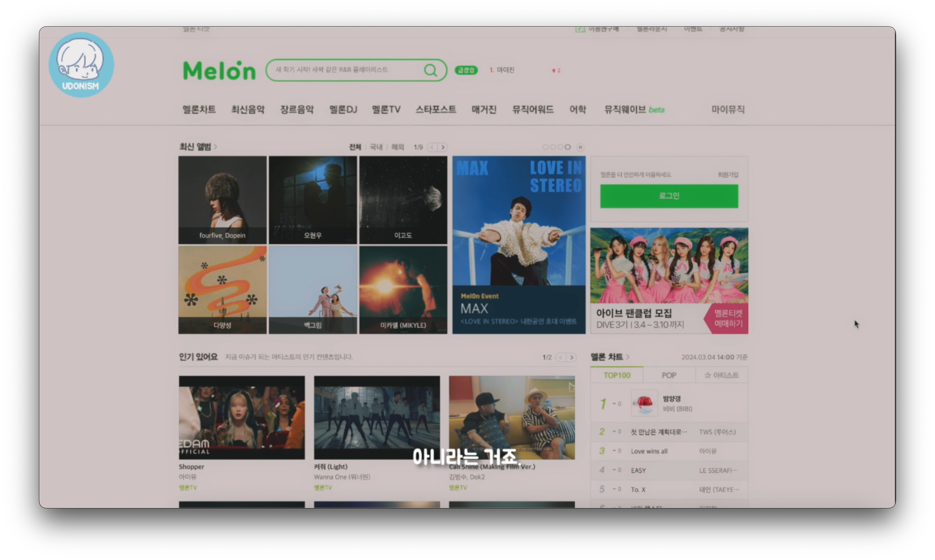Click the 급상승 trending badge
Screen dimensions: 935x560
466,70
